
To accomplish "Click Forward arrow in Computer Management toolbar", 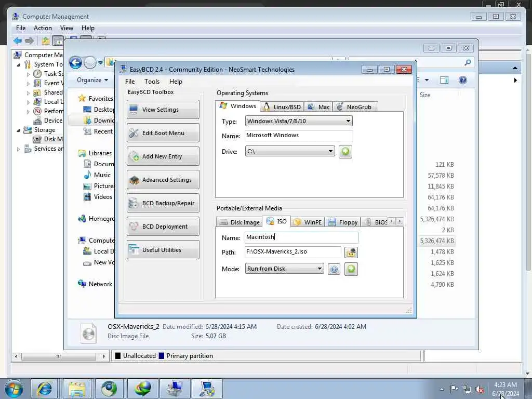I will coord(30,41).
